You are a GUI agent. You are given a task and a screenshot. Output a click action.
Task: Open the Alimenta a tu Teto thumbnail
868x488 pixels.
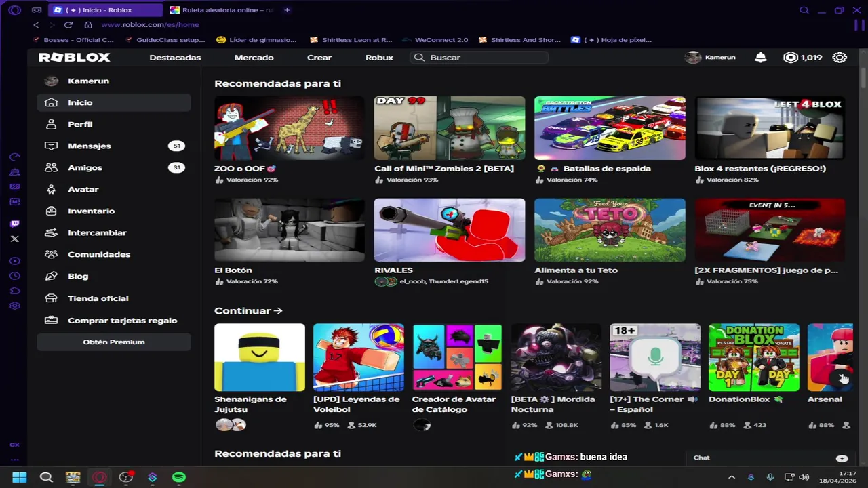[610, 230]
